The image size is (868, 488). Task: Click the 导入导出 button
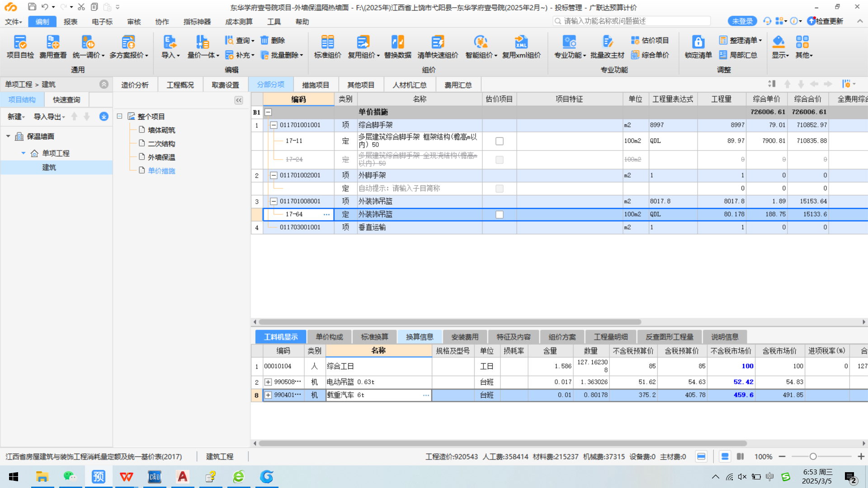coord(49,117)
